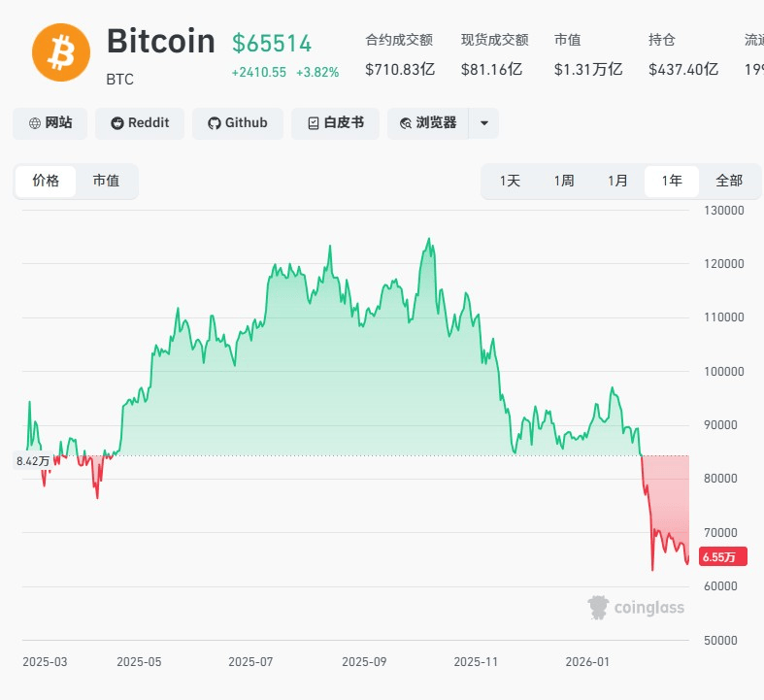The image size is (764, 700).
Task: Click the Reddit alien icon
Action: [117, 123]
